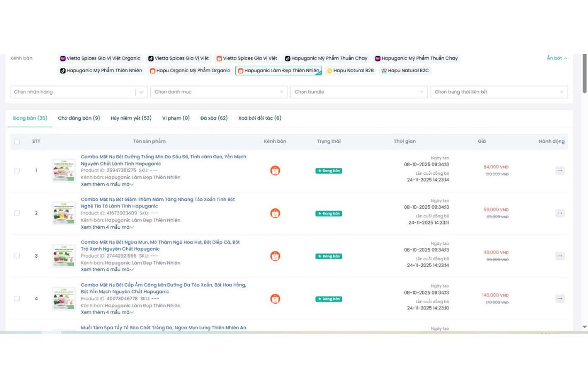This screenshot has height=388, width=588.
Task: Open three-dot action menu for product 4
Action: pos(560,299)
